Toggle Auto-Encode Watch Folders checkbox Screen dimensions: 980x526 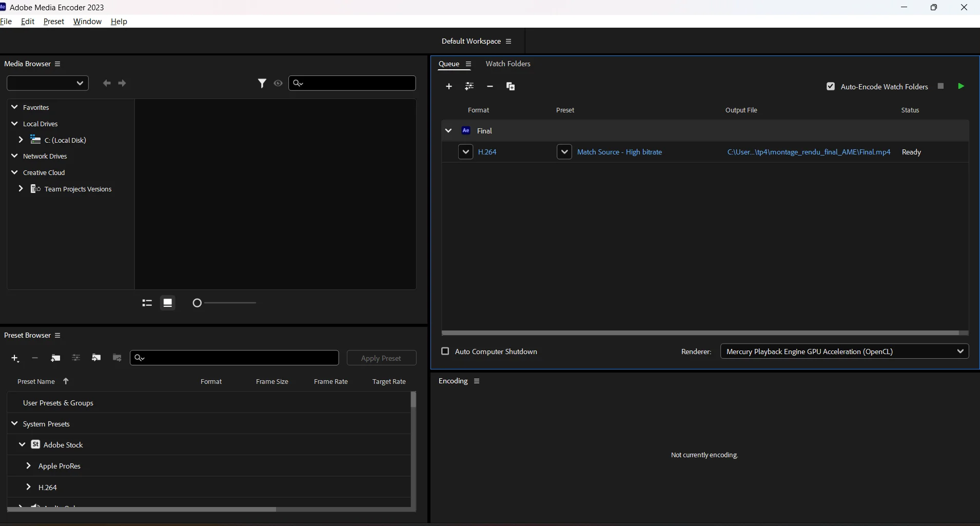[831, 86]
